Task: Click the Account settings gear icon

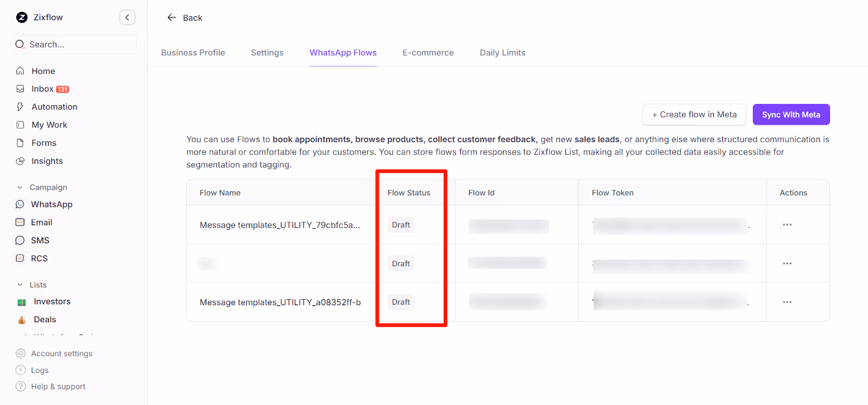Action: 21,353
